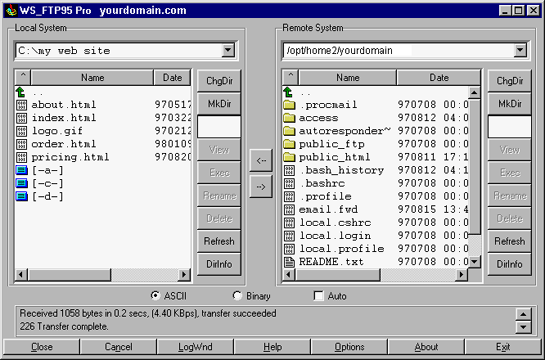Select the autoresponder~ folder icon
Viewport: 545px width, 360px height.
point(289,131)
